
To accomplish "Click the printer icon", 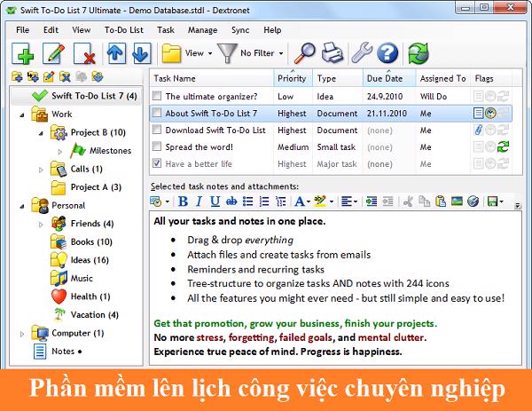I will pyautogui.click(x=332, y=53).
